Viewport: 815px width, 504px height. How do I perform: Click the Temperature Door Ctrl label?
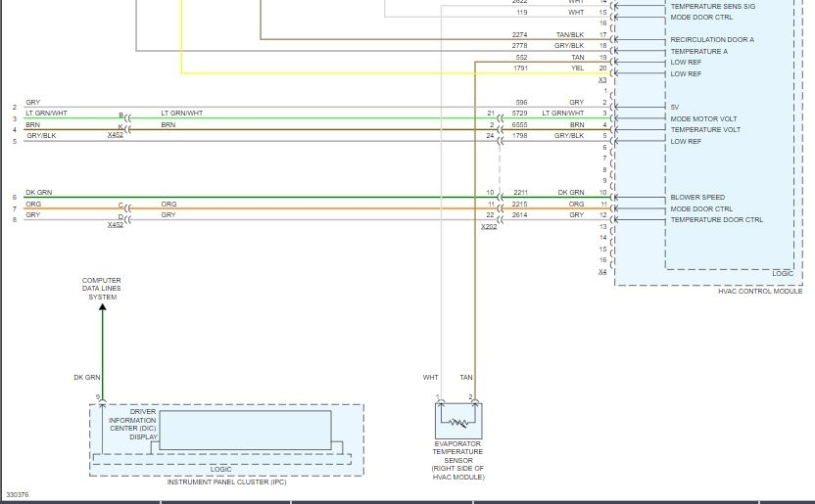[716, 220]
